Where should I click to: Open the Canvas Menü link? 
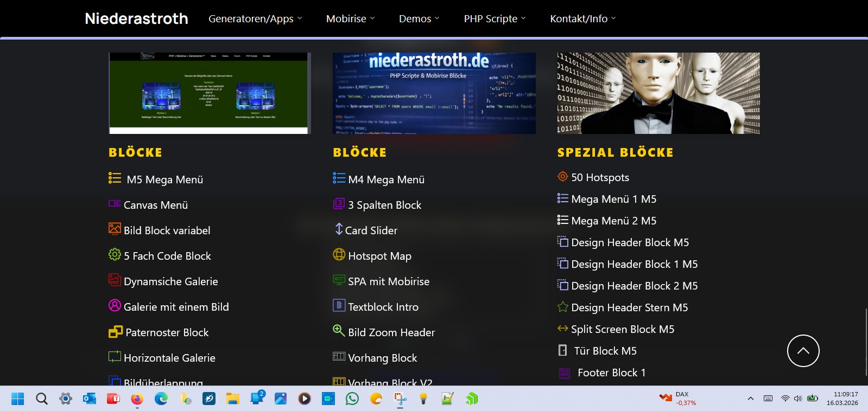click(155, 205)
